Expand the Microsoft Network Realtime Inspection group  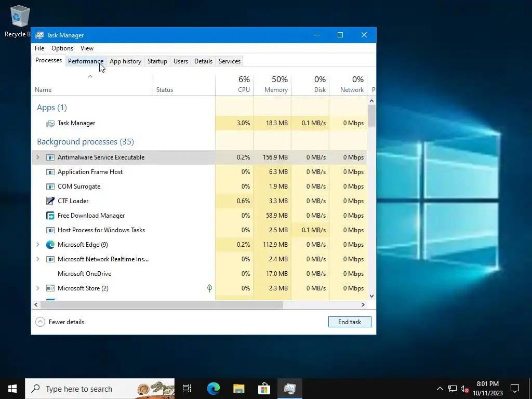[x=37, y=259]
